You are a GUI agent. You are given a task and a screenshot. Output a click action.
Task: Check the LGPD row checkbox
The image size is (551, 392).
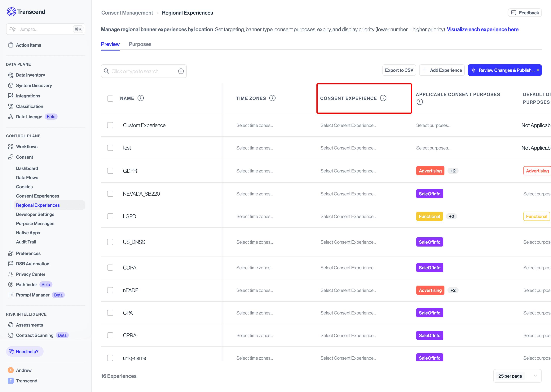click(x=110, y=216)
